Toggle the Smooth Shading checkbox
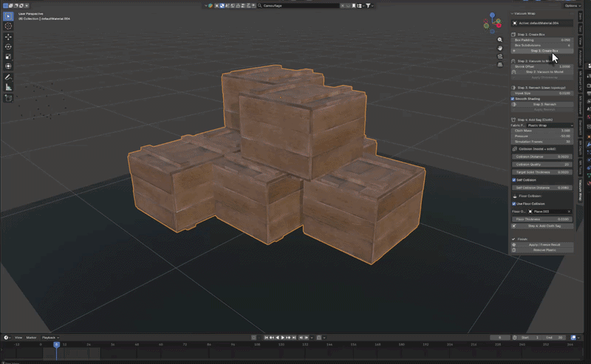Viewport: 591px width, 364px height. pyautogui.click(x=513, y=99)
